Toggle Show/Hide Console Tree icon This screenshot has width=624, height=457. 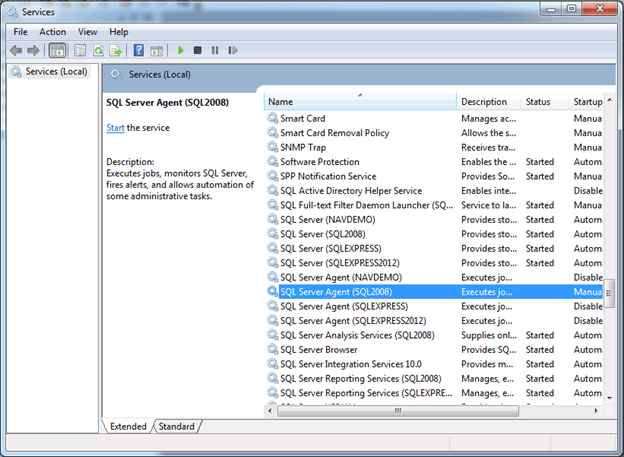click(57, 51)
